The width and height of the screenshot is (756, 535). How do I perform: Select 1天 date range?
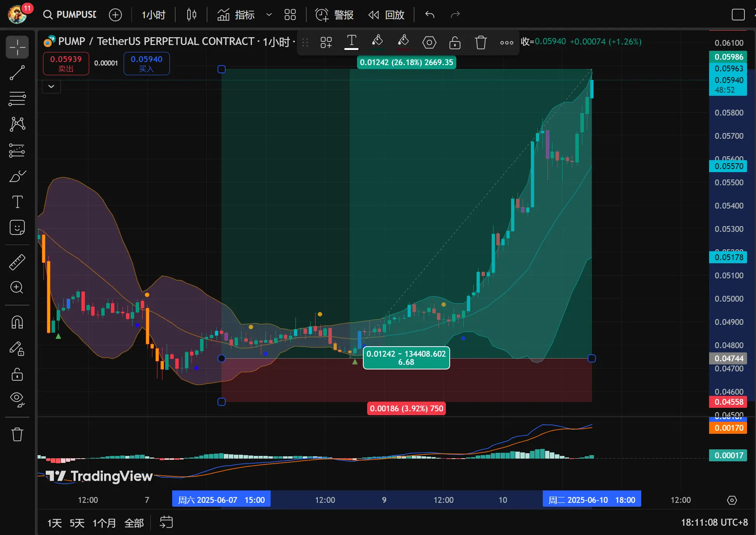click(54, 523)
